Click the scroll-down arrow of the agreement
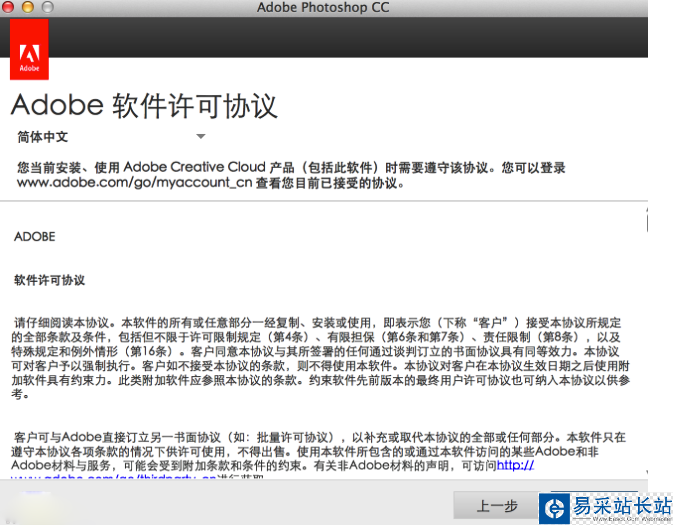 (x=646, y=473)
